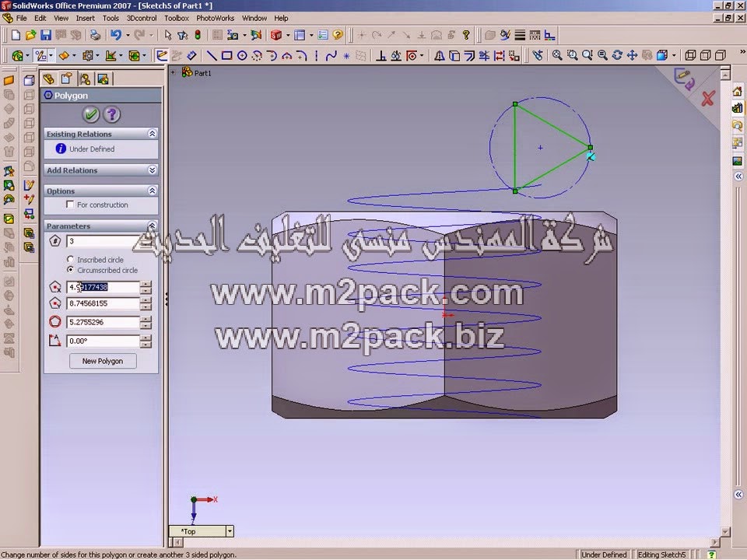747x560 pixels.
Task: Click the New Polygon button
Action: (103, 361)
